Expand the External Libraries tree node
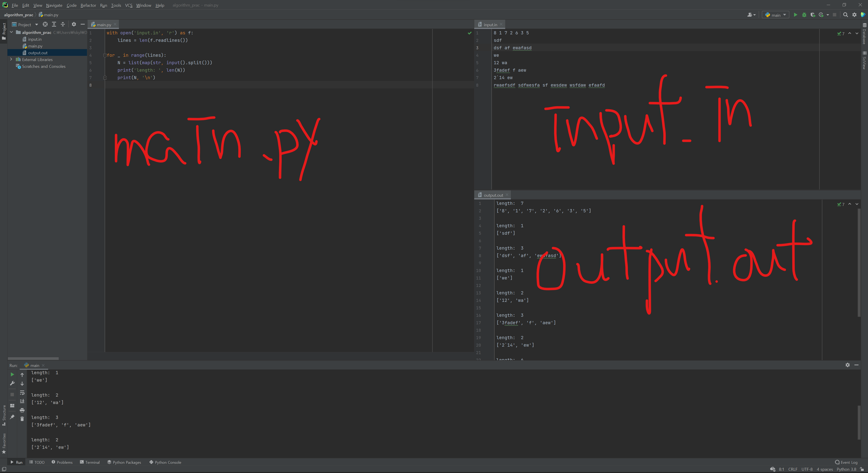The width and height of the screenshot is (868, 473). (11, 59)
